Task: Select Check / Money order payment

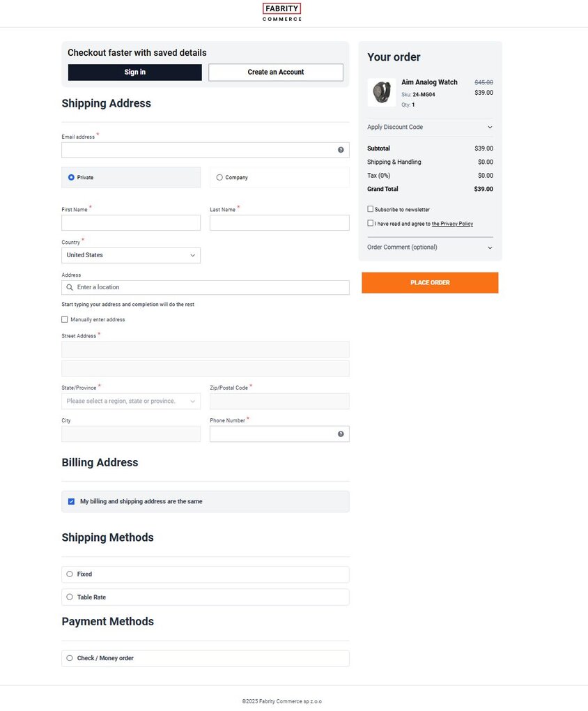Action: (x=69, y=657)
